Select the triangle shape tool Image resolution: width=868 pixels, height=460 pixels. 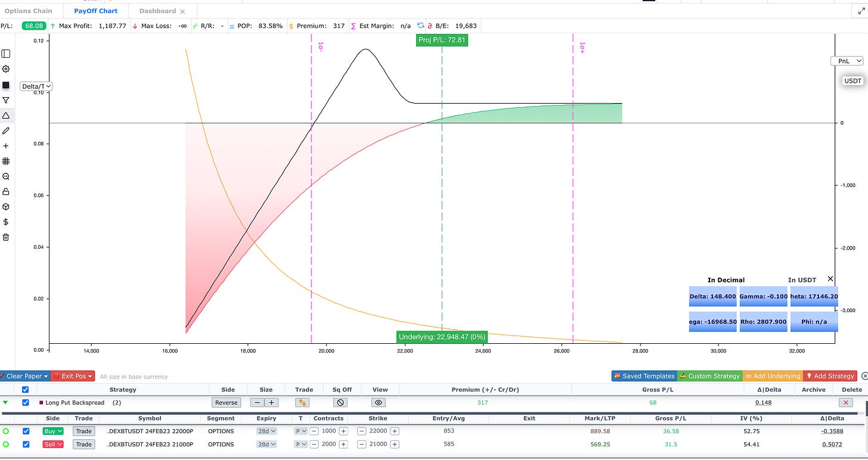coord(6,116)
